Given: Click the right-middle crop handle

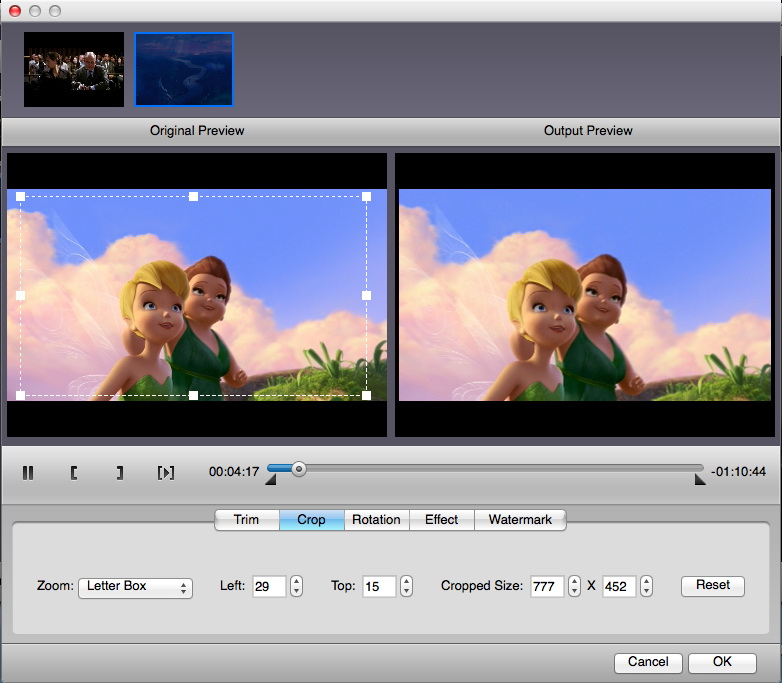Looking at the screenshot, I should coord(367,296).
